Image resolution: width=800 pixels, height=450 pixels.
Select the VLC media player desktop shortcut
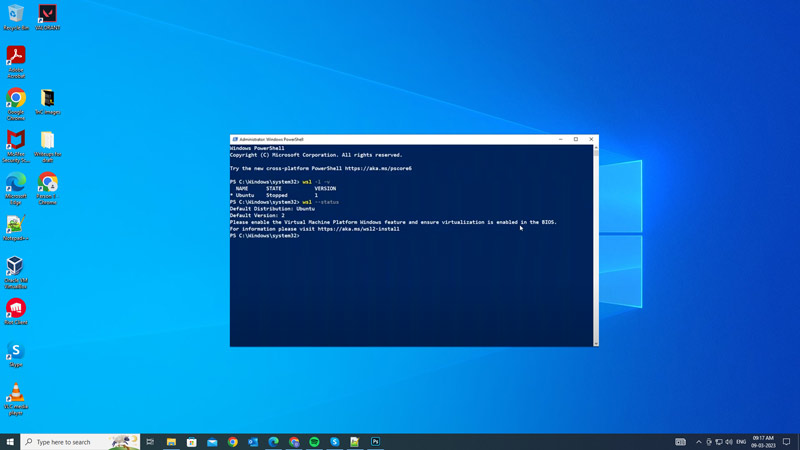point(16,399)
